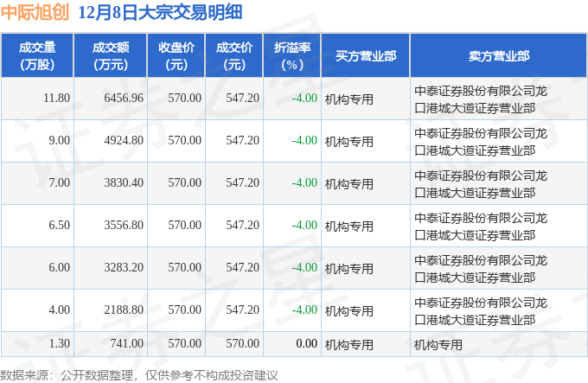
Task: Click the -4.00 rate in 6.50 row
Action: (304, 226)
